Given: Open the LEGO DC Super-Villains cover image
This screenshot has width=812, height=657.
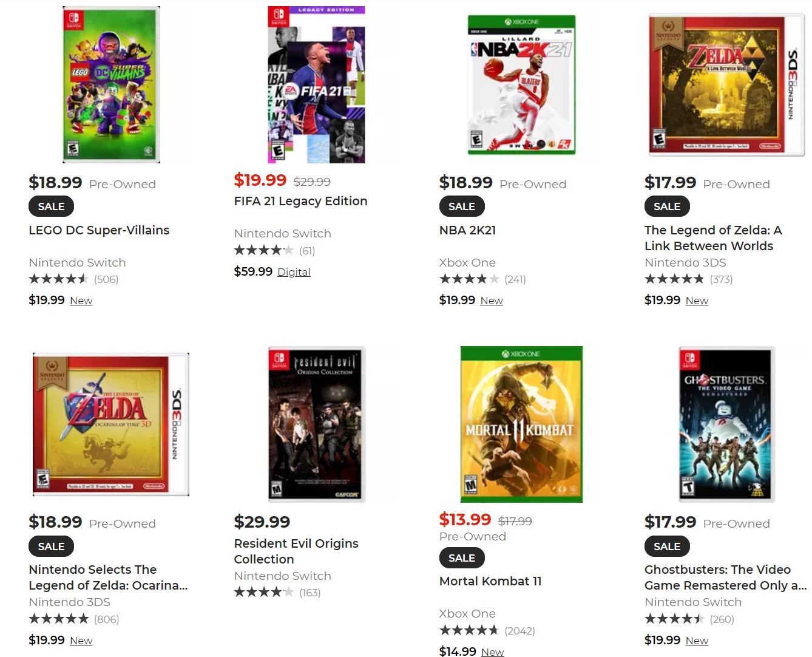Looking at the screenshot, I should [x=112, y=84].
